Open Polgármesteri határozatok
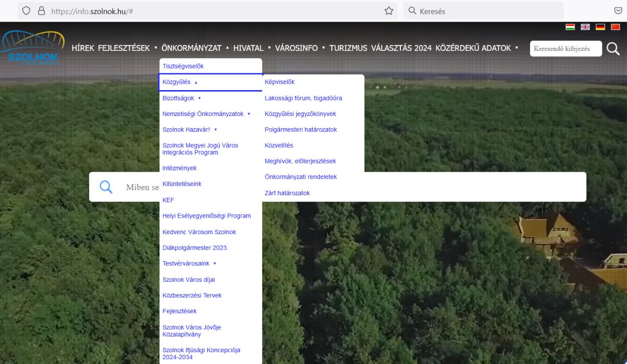The image size is (627, 364). click(301, 130)
